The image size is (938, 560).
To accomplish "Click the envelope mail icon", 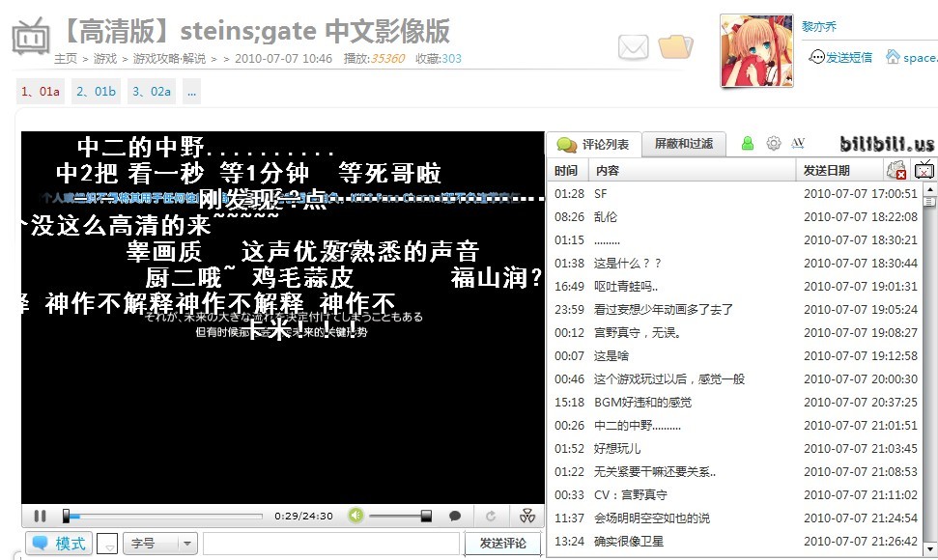I will coord(634,47).
